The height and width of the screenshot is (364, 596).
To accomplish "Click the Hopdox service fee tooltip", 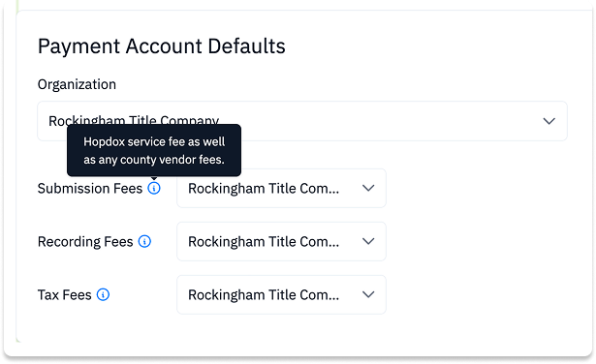I will (x=154, y=150).
